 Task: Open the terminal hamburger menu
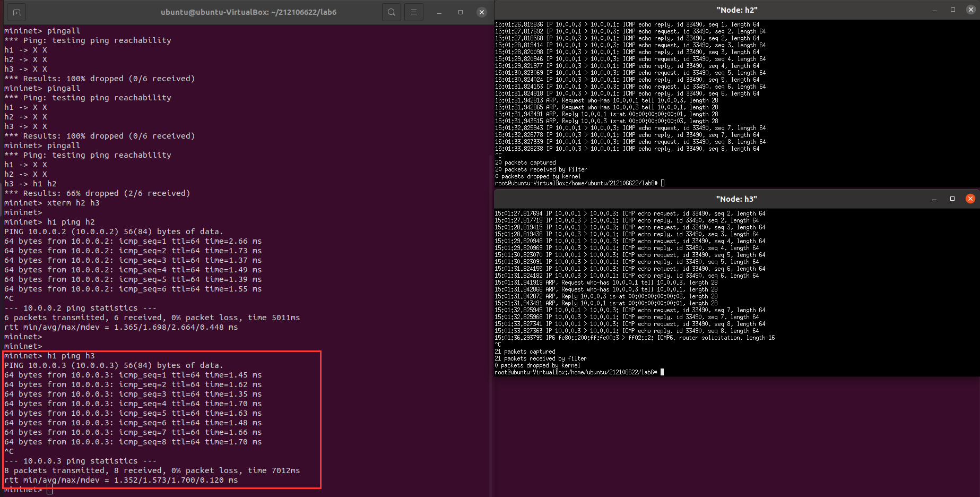(x=414, y=12)
